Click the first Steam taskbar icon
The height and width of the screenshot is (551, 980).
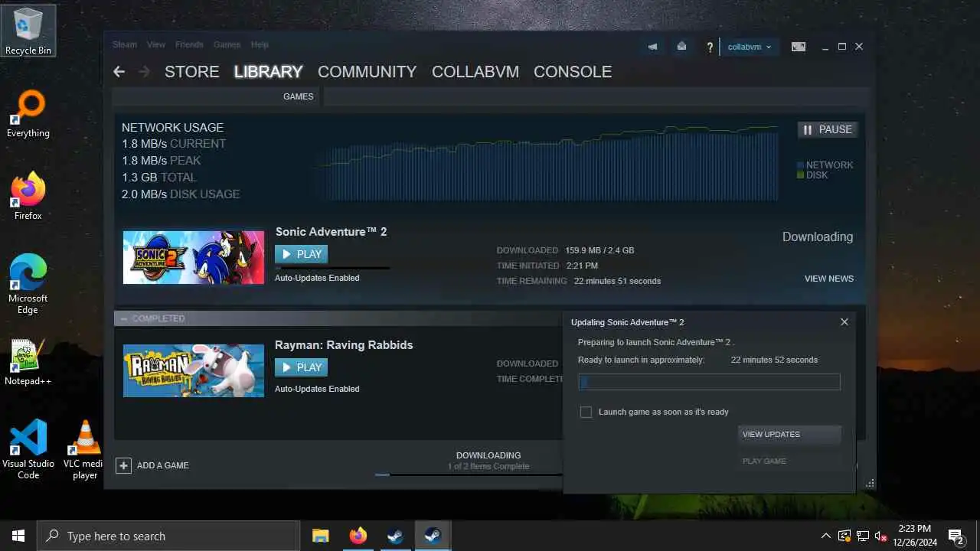tap(395, 536)
